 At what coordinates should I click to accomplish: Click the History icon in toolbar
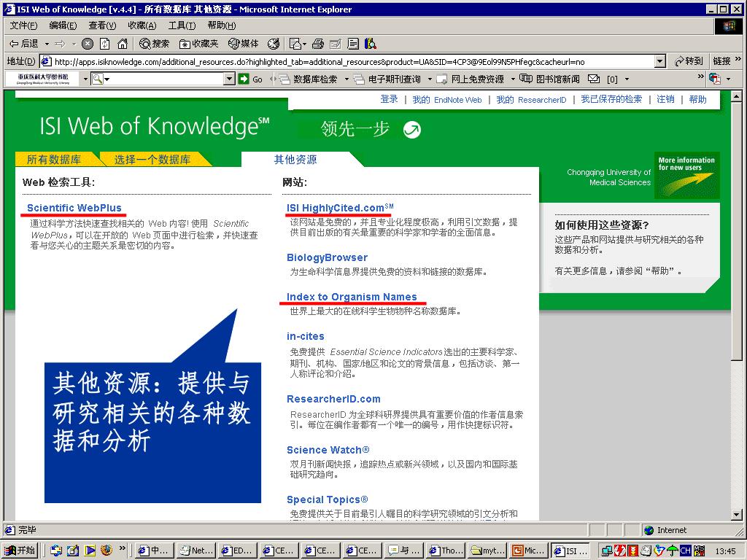pos(274,44)
